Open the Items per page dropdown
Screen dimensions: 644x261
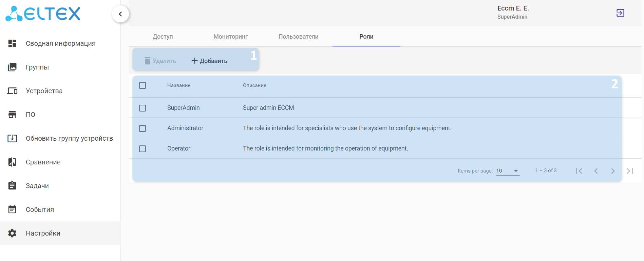[x=507, y=171]
